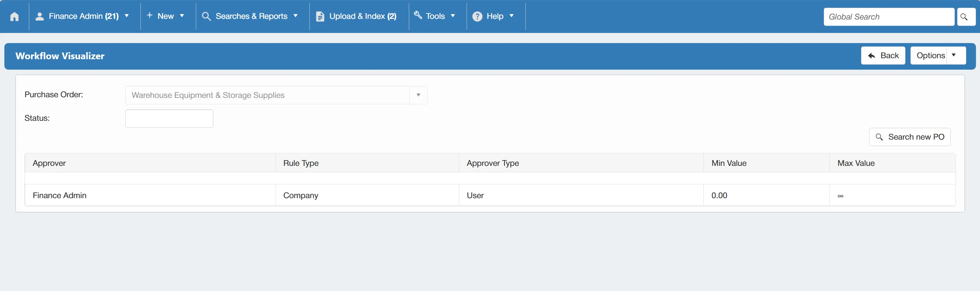
Task: Click the document icon beside Upload & Index
Action: 320,16
